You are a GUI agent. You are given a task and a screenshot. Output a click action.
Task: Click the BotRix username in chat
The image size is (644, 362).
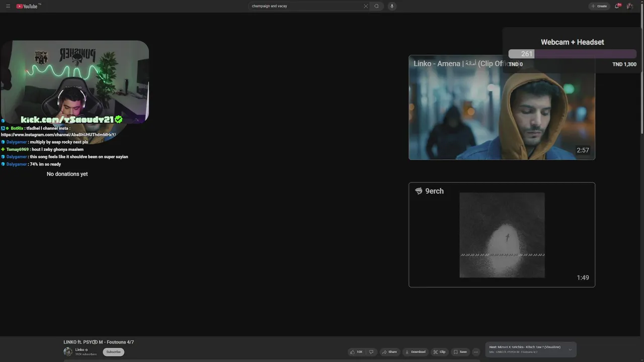17,128
